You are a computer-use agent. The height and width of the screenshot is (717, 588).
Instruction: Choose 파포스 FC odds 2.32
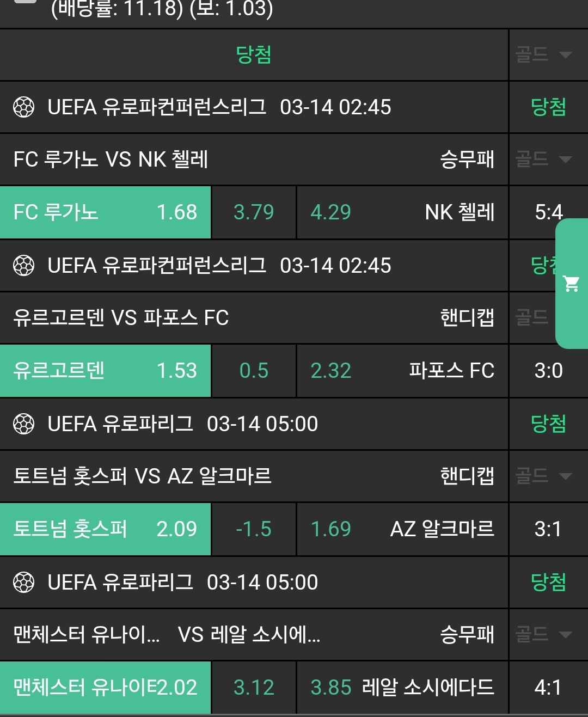402,371
